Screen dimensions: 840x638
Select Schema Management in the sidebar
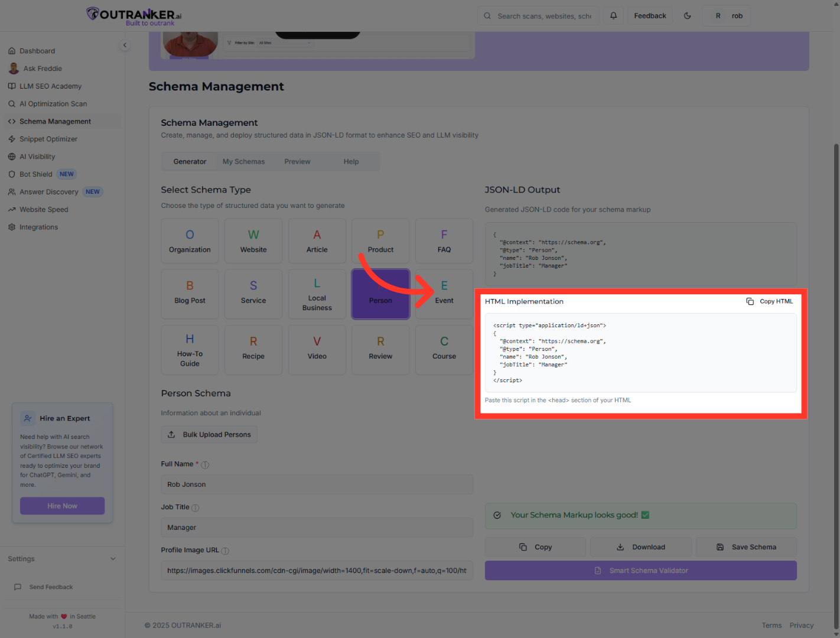point(62,122)
